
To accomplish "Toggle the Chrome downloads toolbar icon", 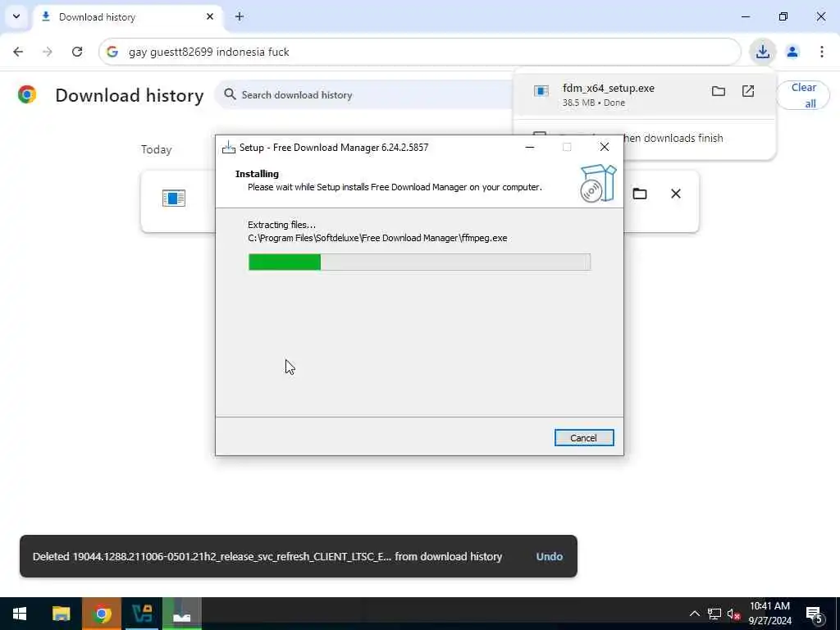I will coord(762,52).
